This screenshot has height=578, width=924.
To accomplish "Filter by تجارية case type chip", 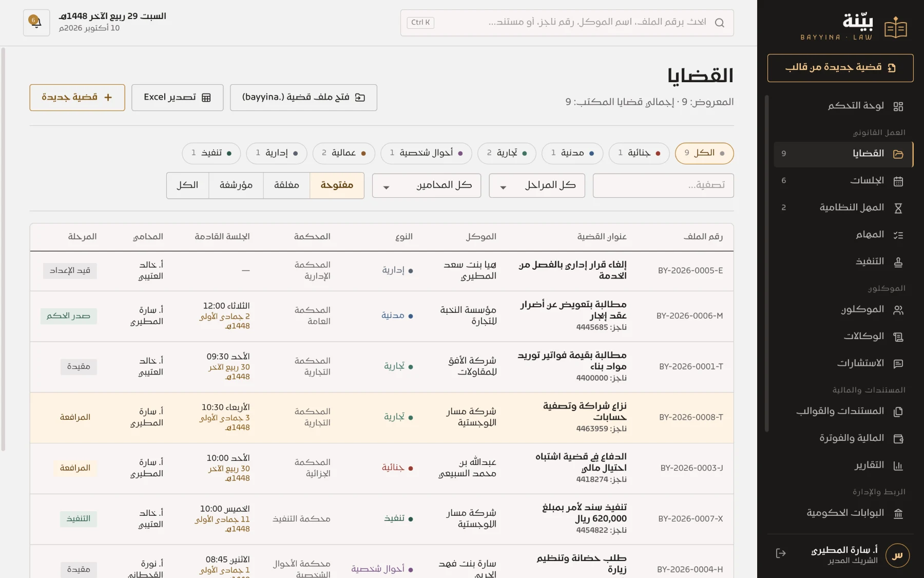I will tap(507, 153).
